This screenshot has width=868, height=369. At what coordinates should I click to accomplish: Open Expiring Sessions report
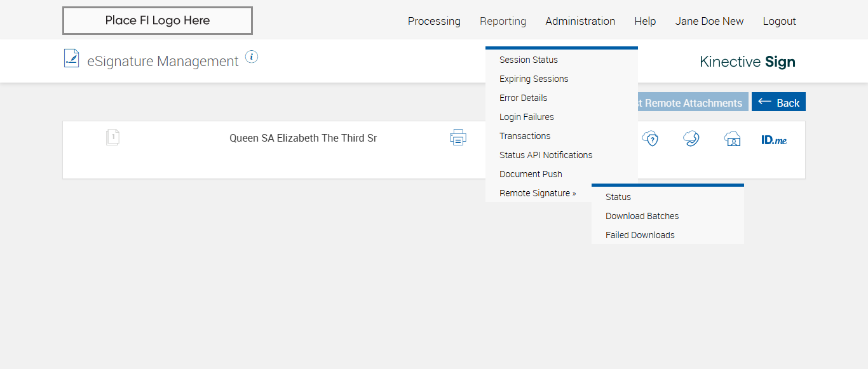click(534, 79)
